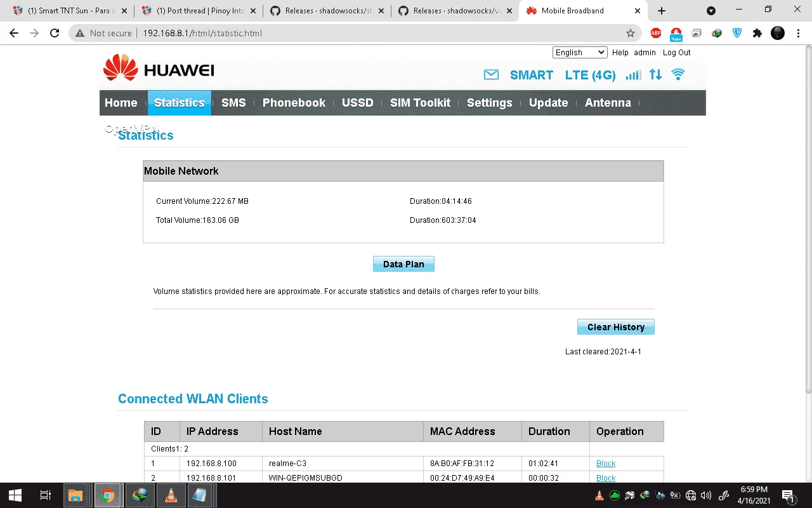Viewport: 812px width, 508px height.
Task: Select the Statistics menu item
Action: tap(180, 103)
